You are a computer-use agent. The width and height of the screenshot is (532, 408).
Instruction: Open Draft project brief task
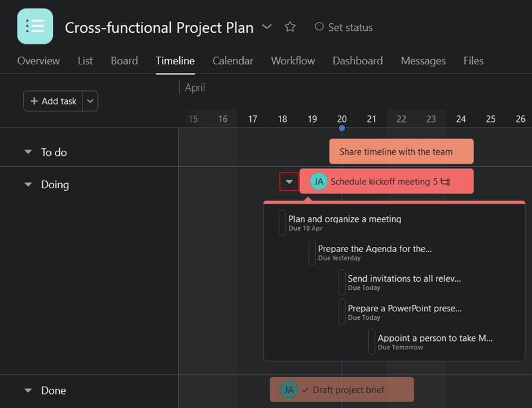[x=342, y=390]
